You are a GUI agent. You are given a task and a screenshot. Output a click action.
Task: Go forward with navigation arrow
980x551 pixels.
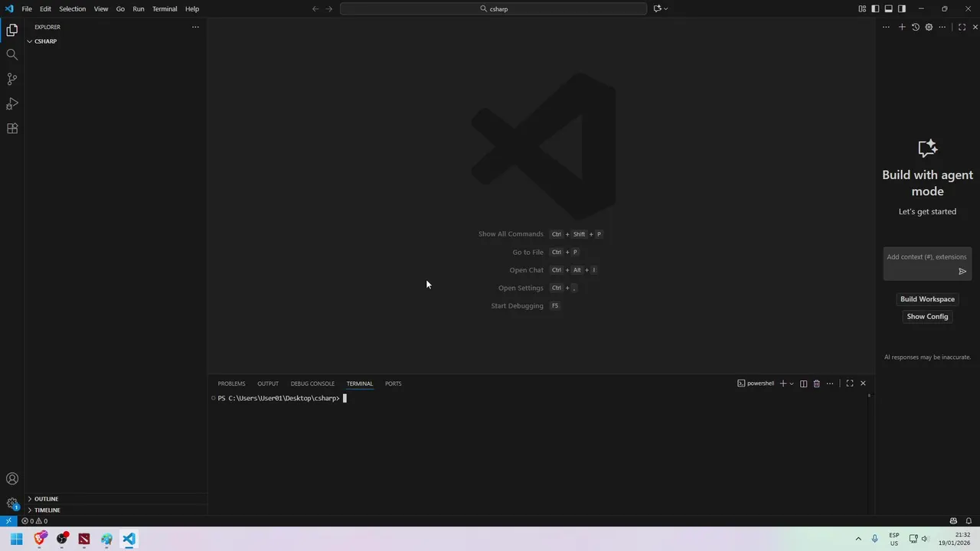point(329,8)
